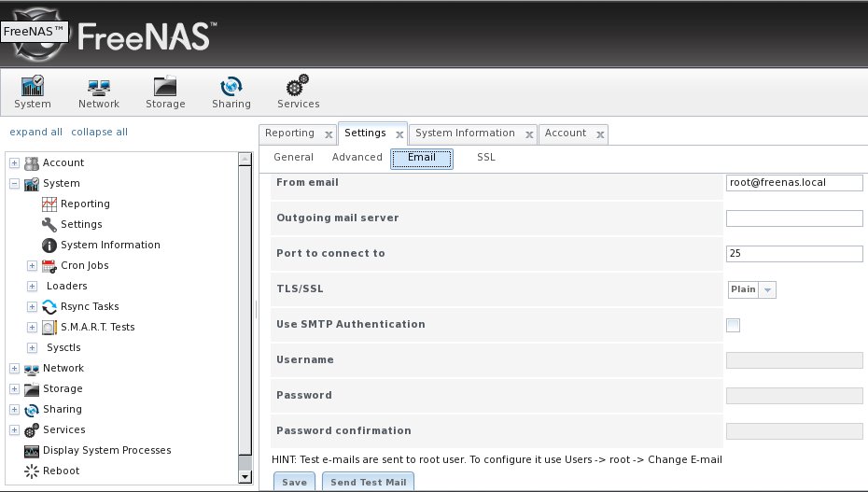The height and width of the screenshot is (492, 868).
Task: Select Sysctls in the tree
Action: (63, 347)
